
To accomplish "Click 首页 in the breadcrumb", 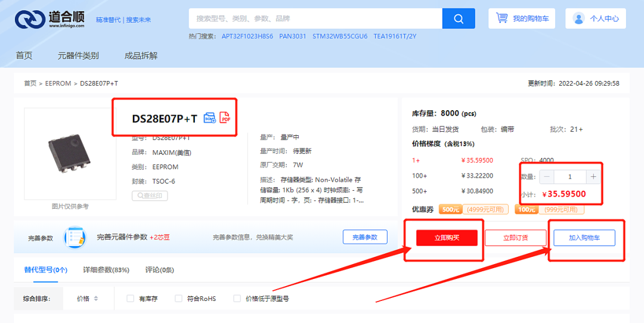I will pyautogui.click(x=30, y=83).
